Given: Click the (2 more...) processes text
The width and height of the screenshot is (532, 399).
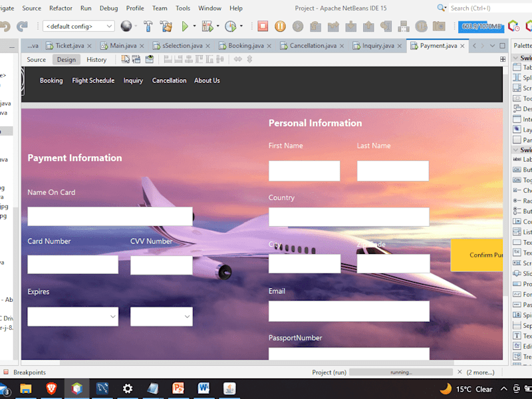Looking at the screenshot, I should [480, 372].
